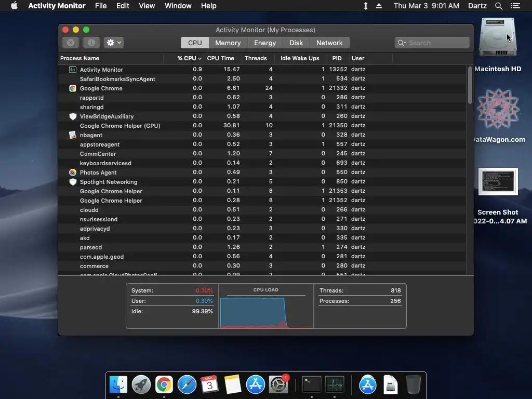Sort by Idle Wake Ups column
This screenshot has width=532, height=399.
tap(300, 58)
